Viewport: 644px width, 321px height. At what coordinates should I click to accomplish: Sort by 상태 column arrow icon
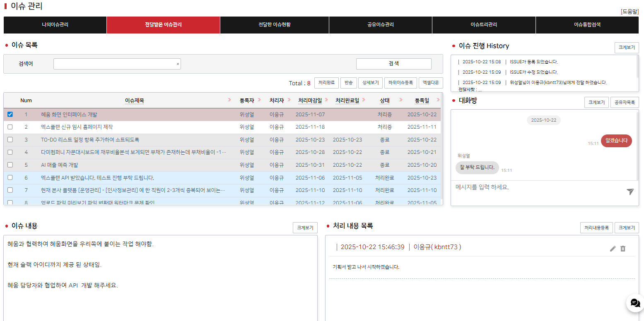click(x=401, y=100)
